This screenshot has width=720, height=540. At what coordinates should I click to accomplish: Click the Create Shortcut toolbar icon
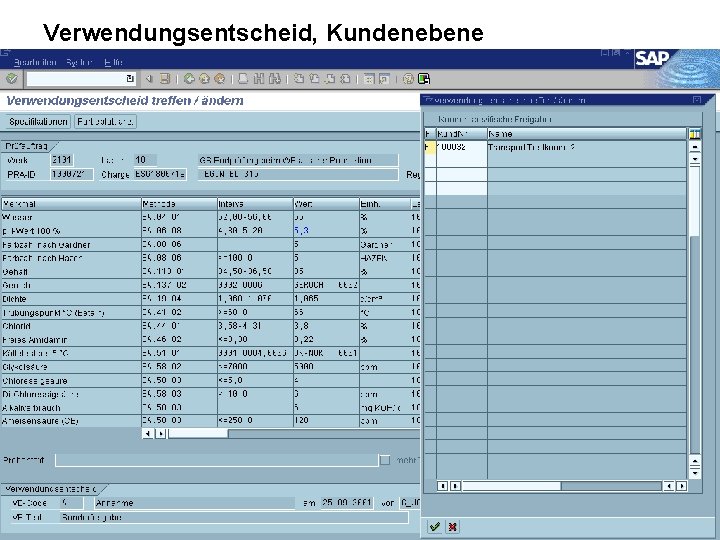point(384,79)
